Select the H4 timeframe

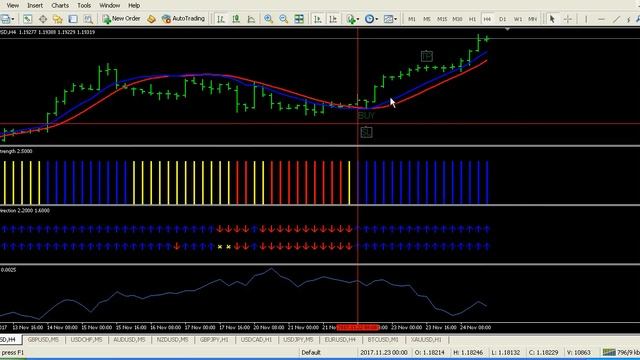(487, 19)
